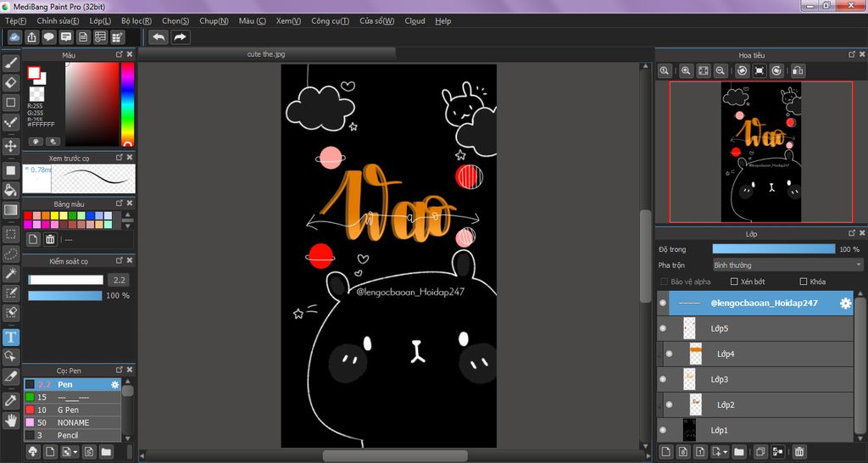Flip canvas view in navigator

tap(798, 71)
